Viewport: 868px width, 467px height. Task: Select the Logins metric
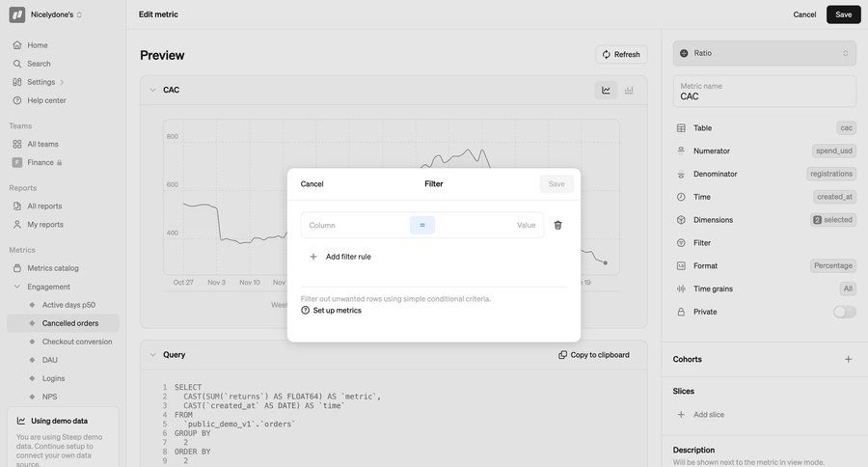53,378
